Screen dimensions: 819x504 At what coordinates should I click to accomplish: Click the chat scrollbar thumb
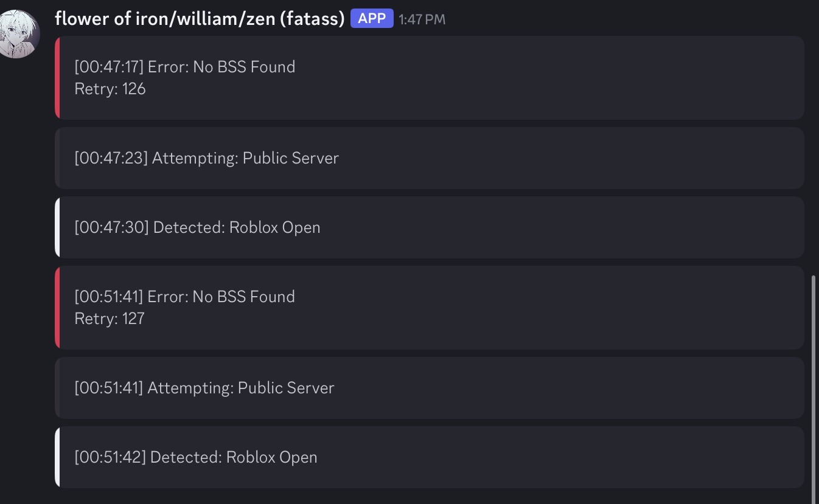[814, 383]
